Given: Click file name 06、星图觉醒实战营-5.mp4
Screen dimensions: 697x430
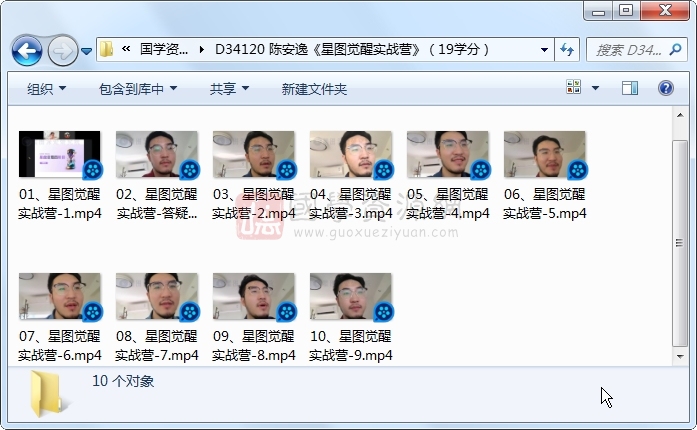Looking at the screenshot, I should [x=545, y=204].
